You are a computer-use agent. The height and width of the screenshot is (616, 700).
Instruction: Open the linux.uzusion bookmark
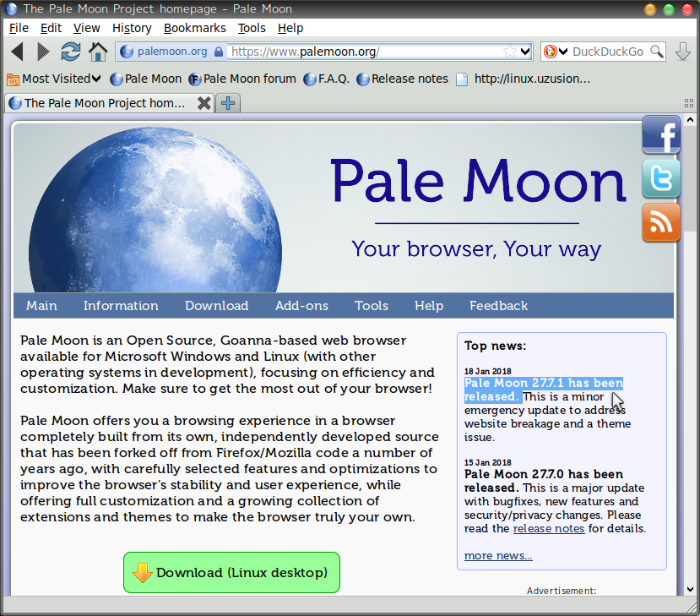tap(523, 79)
